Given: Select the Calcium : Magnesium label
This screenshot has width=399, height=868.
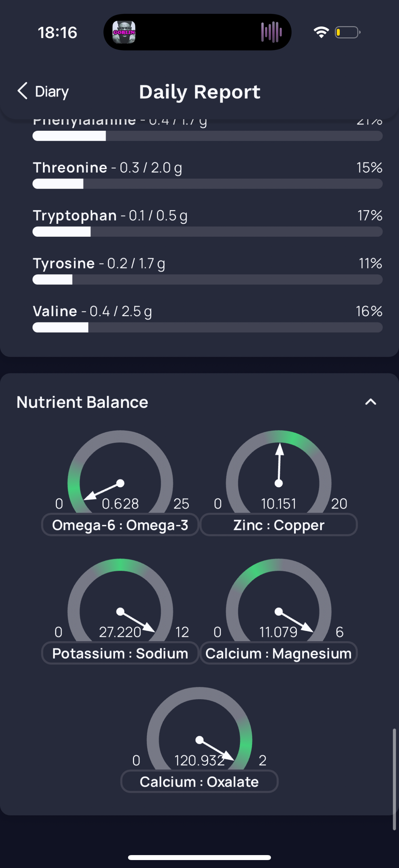Looking at the screenshot, I should tap(279, 653).
